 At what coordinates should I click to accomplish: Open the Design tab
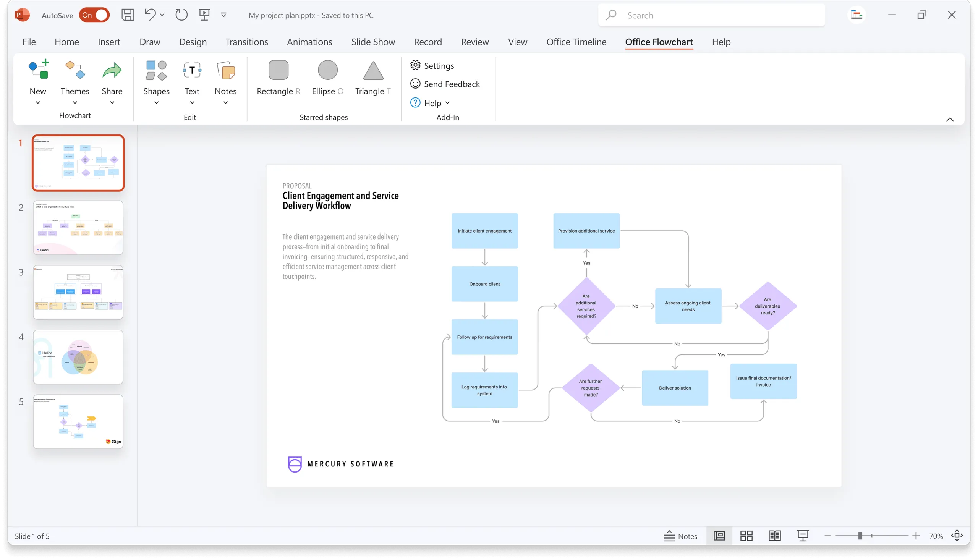pyautogui.click(x=193, y=42)
